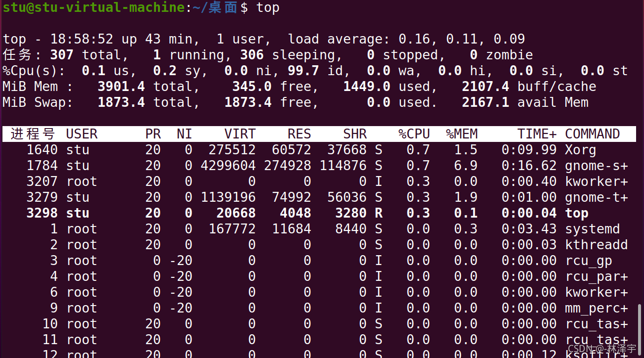The height and width of the screenshot is (358, 644).
Task: Click the 2167.1 avail Mem value
Action: point(486,102)
